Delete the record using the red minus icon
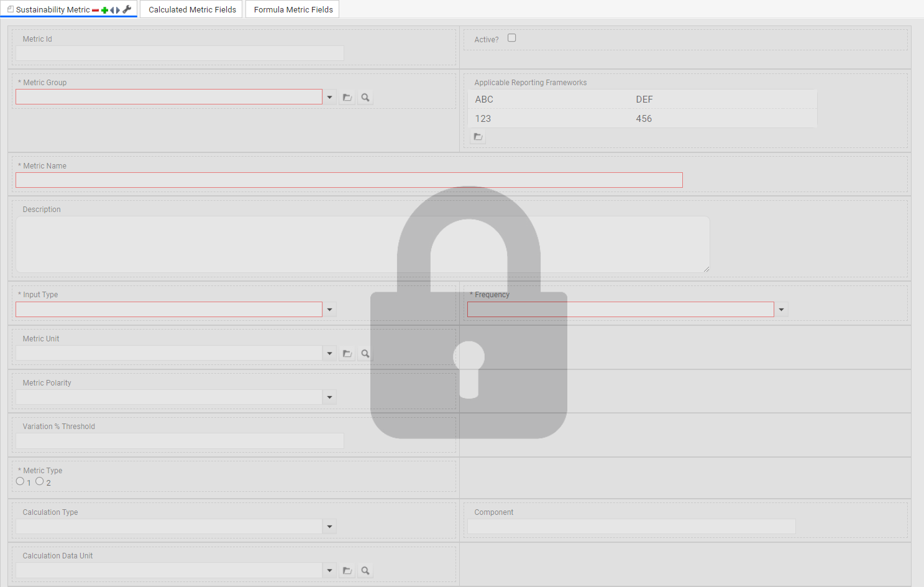This screenshot has width=924, height=587. coord(96,10)
